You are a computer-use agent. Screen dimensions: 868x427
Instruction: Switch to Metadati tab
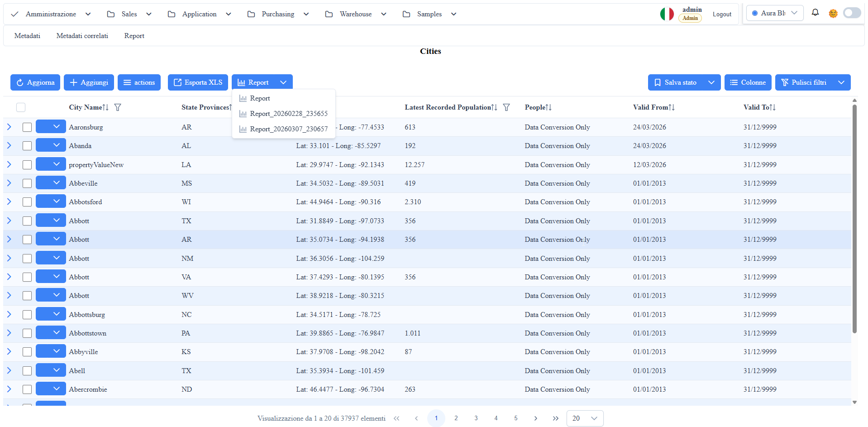(x=27, y=36)
